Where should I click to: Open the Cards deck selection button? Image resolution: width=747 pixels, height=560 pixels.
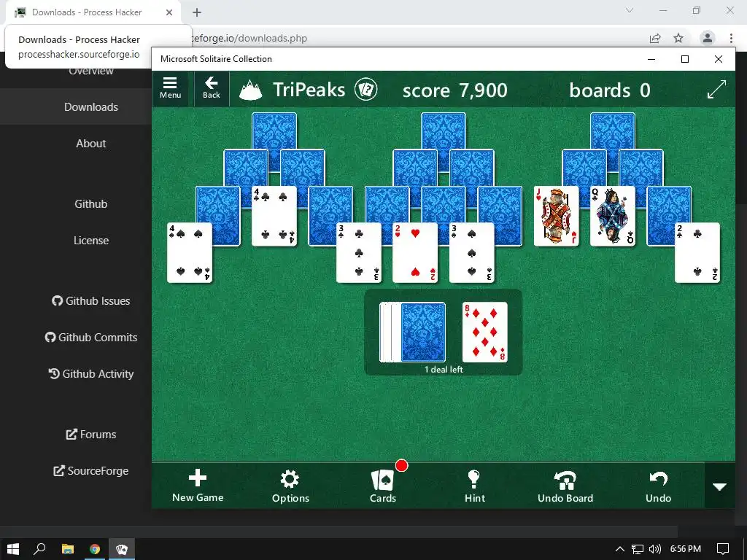point(382,486)
